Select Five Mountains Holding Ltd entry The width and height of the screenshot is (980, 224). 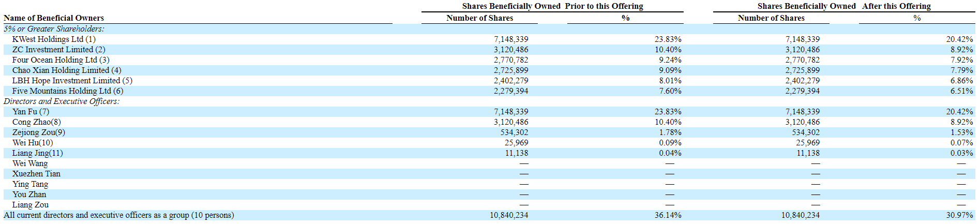pos(68,91)
